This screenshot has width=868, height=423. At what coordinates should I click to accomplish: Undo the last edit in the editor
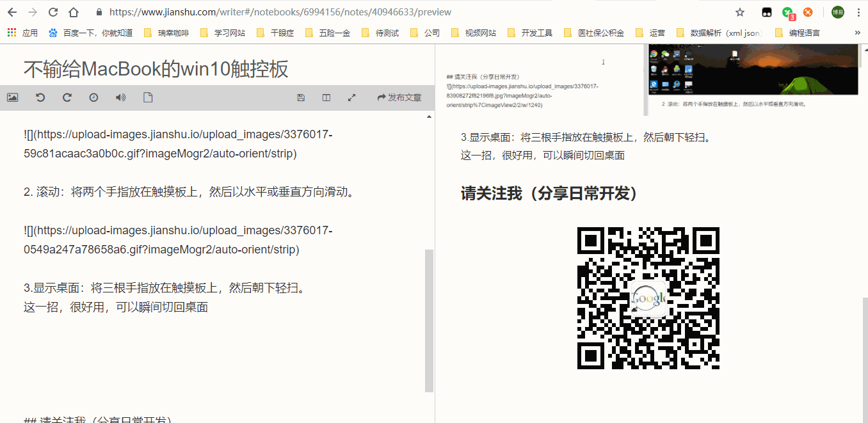[40, 97]
